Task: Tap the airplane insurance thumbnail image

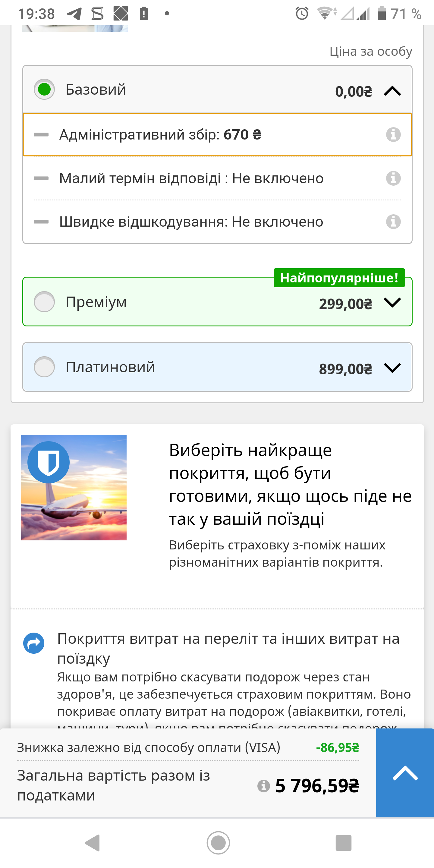Action: tap(74, 488)
